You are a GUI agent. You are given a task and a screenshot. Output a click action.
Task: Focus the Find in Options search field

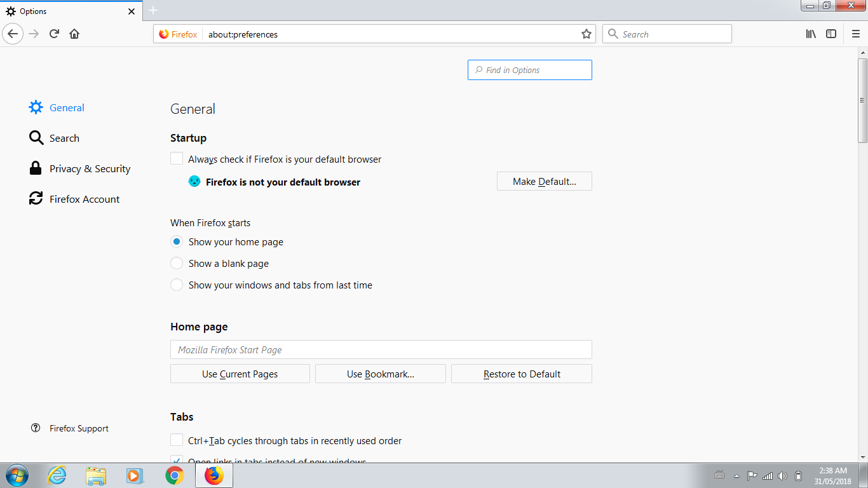[530, 70]
